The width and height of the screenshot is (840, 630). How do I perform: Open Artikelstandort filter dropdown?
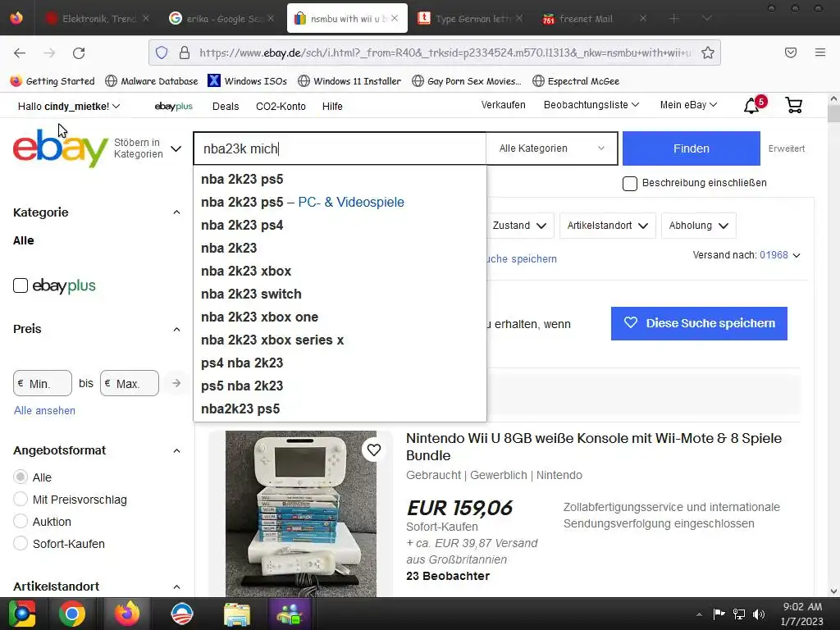[608, 226]
